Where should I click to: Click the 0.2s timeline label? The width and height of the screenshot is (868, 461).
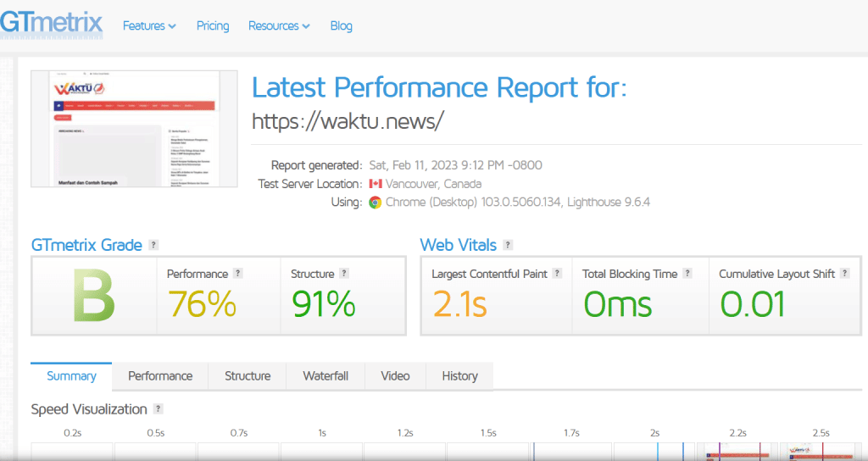tap(73, 433)
